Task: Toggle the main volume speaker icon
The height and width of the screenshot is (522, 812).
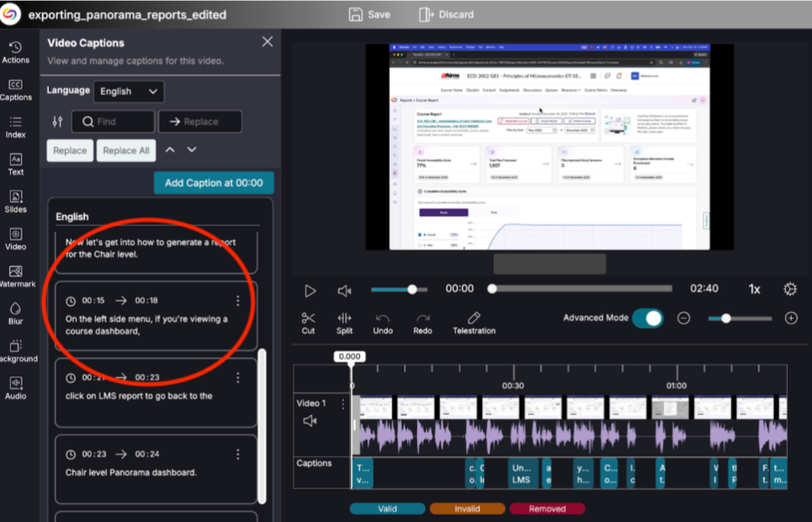Action: pos(344,290)
